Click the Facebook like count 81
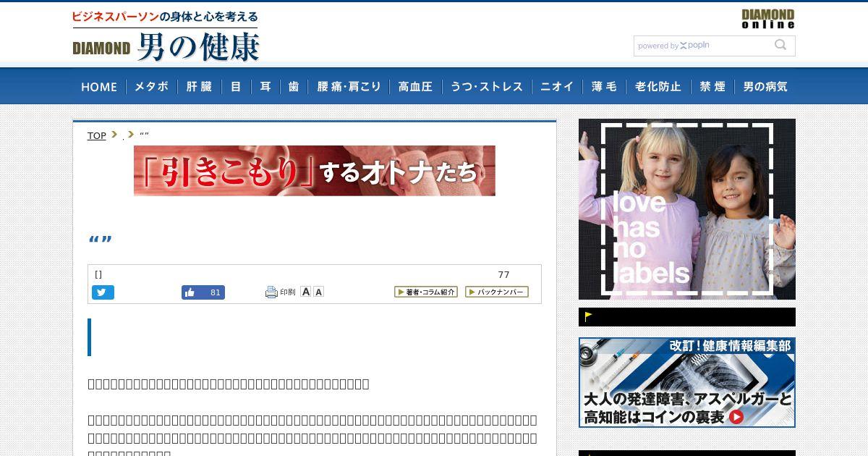 tap(215, 292)
